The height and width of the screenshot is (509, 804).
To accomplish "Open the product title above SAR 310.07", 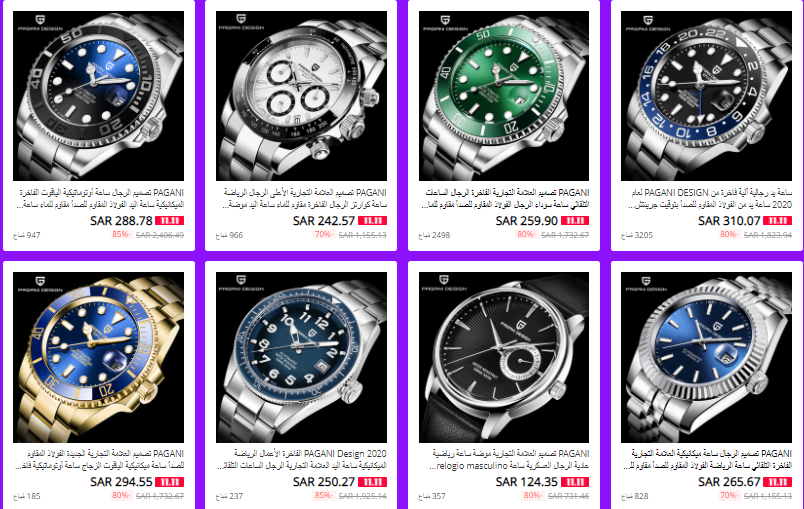I will click(x=710, y=198).
